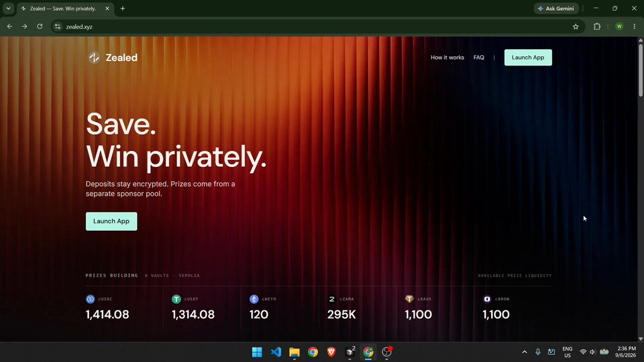This screenshot has height=362, width=644.
Task: Click the cWETH Ethereum coin icon
Action: coord(254,299)
